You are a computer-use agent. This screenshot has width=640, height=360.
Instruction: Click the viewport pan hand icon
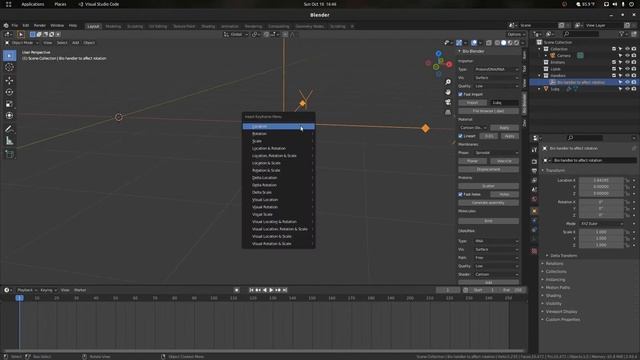[x=448, y=92]
